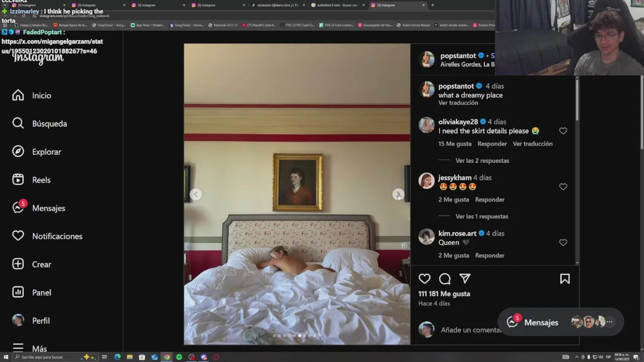644x362 pixels.
Task: Expand Ver las 2 respuestas
Action: pos(482,160)
